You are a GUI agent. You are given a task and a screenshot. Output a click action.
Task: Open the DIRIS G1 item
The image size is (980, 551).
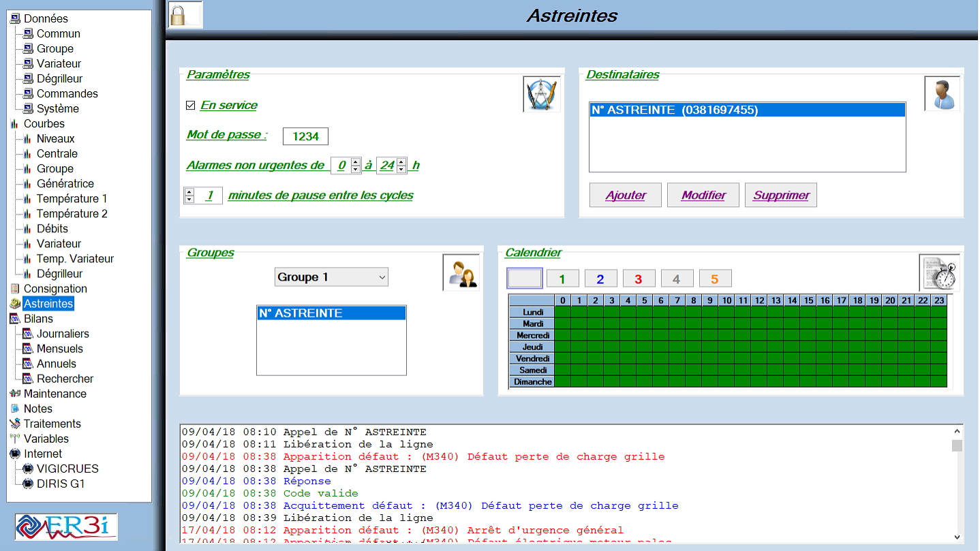pyautogui.click(x=61, y=483)
